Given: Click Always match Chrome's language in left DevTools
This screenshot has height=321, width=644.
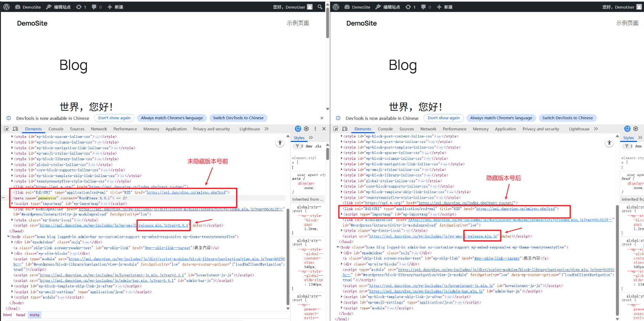Looking at the screenshot, I should pos(172,118).
